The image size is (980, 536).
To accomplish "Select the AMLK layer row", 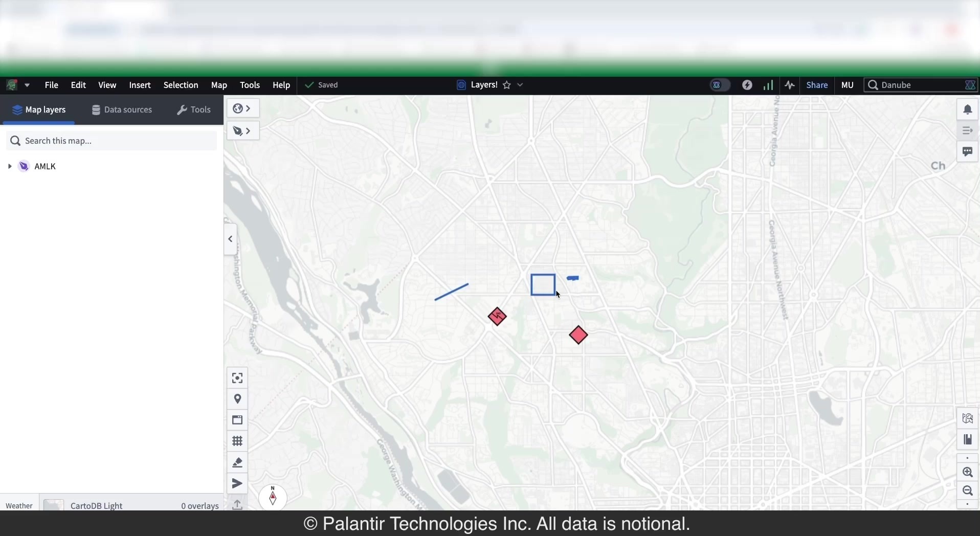I will [112, 166].
